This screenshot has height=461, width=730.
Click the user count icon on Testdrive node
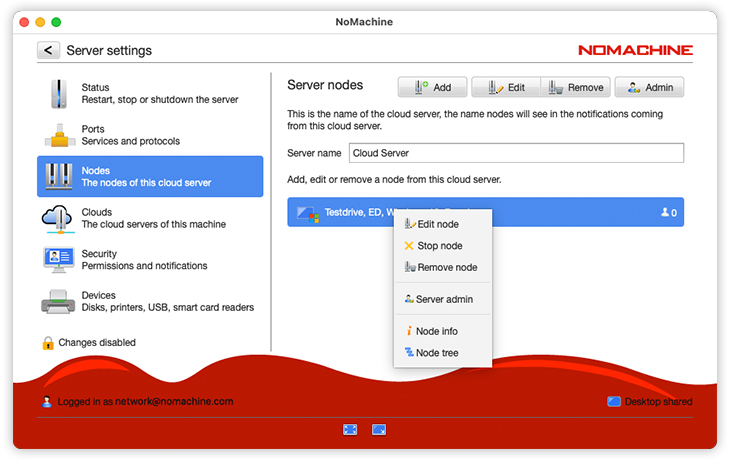665,213
